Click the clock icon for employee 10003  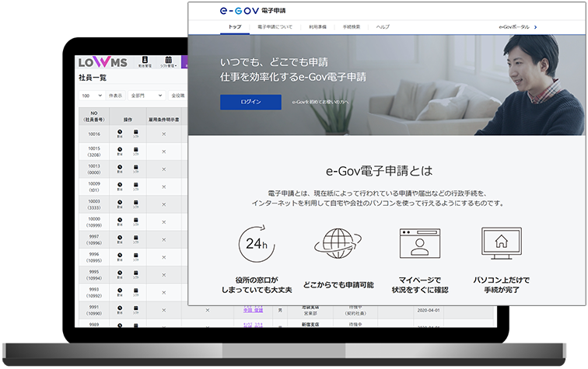coord(120,204)
